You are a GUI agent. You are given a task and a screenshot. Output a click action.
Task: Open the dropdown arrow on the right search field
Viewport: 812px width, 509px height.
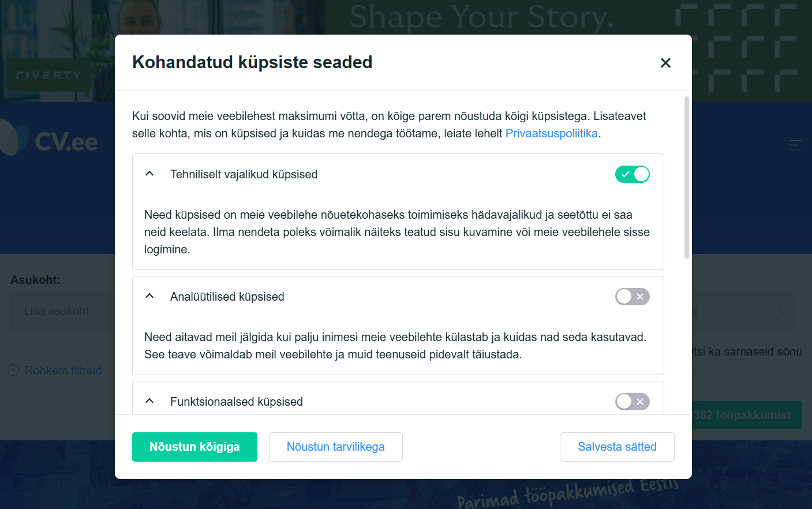point(783,312)
